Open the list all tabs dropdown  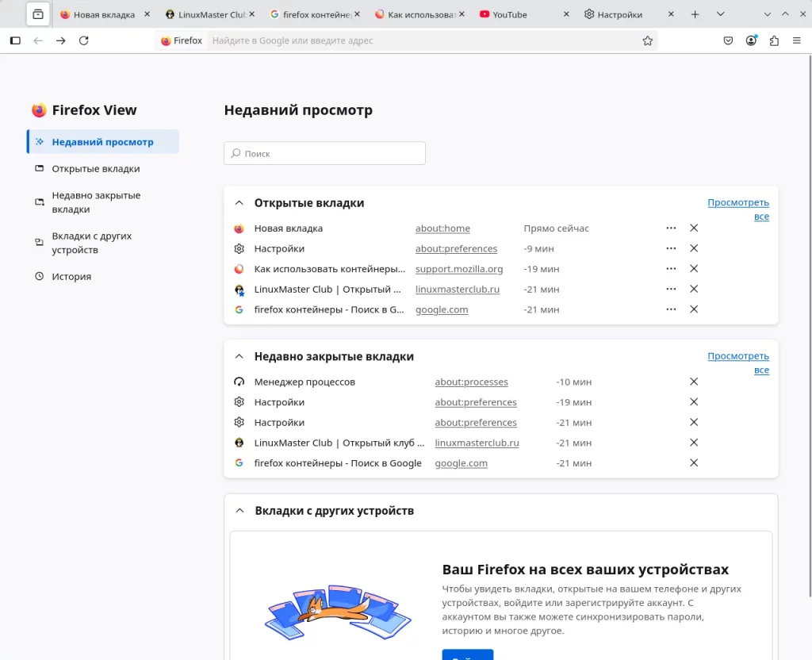click(720, 14)
